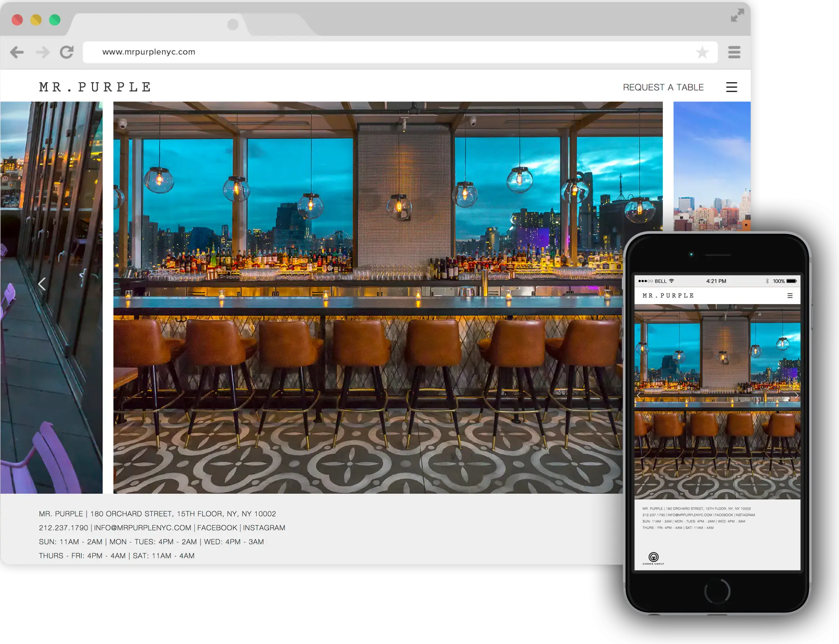The width and height of the screenshot is (839, 644).
Task: Bookmark the page with the star icon
Action: [702, 52]
